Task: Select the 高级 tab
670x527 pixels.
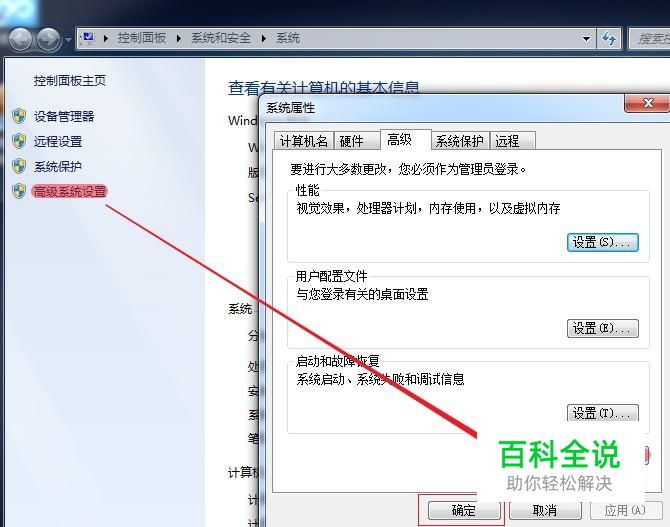Action: pyautogui.click(x=405, y=139)
